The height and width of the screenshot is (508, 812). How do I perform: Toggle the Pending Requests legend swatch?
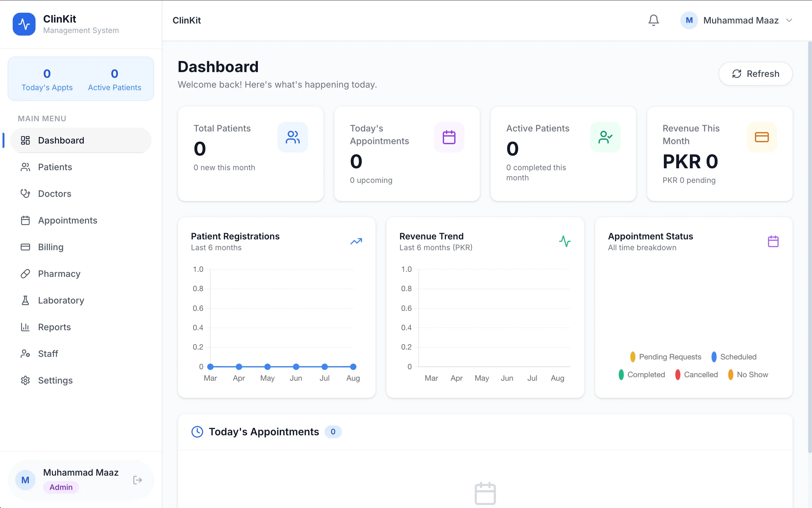[x=632, y=357]
